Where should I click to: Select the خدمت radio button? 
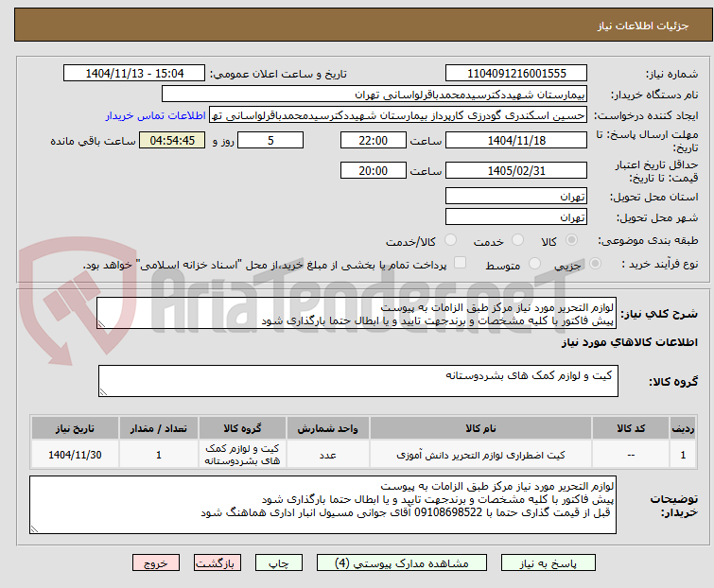517,240
